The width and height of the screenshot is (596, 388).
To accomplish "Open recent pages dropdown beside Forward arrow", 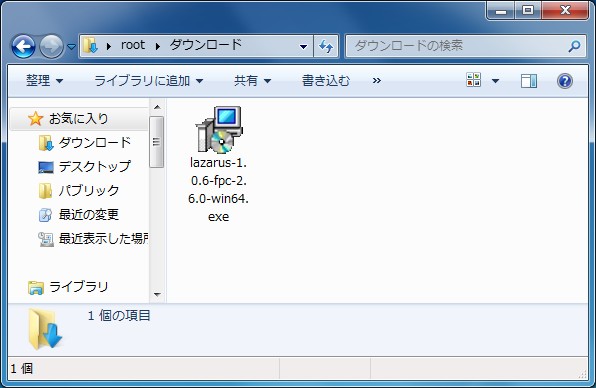I will (x=71, y=47).
